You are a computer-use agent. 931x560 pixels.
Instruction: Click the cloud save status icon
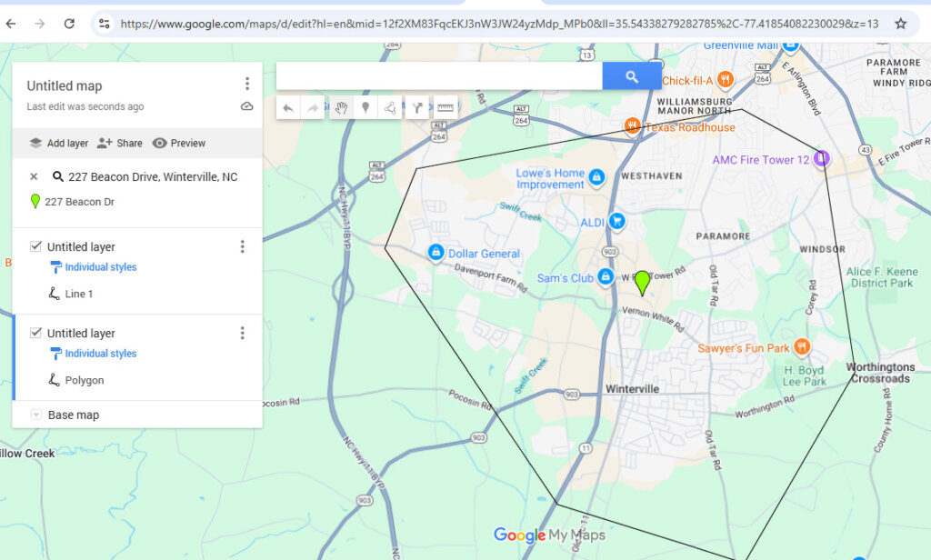[246, 106]
